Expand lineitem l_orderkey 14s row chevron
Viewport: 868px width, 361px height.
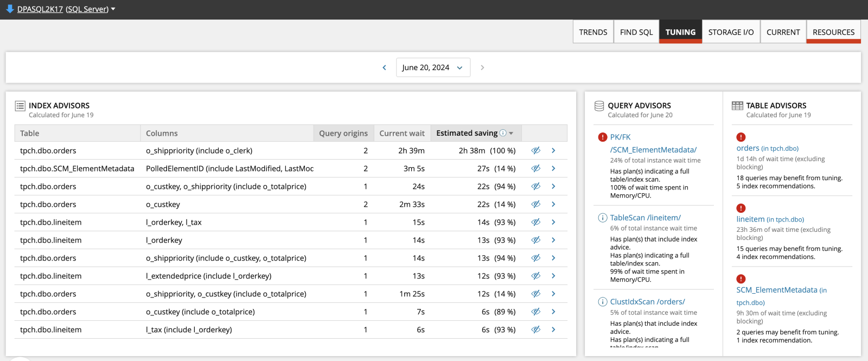[x=553, y=240]
